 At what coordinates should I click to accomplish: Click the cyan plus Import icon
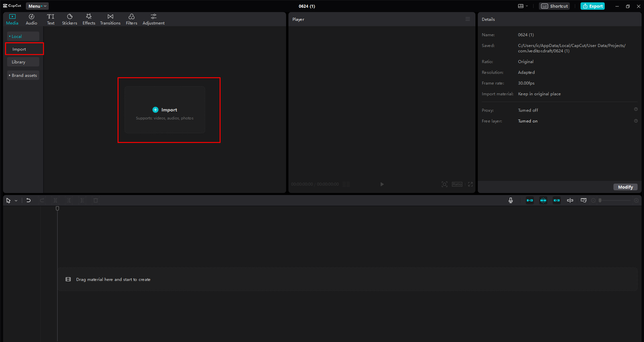pos(155,110)
